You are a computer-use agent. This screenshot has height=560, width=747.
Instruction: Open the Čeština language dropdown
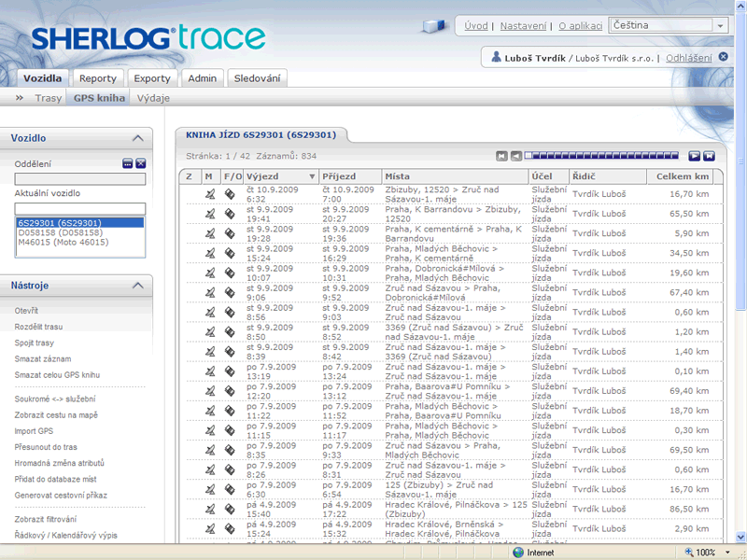(x=720, y=25)
